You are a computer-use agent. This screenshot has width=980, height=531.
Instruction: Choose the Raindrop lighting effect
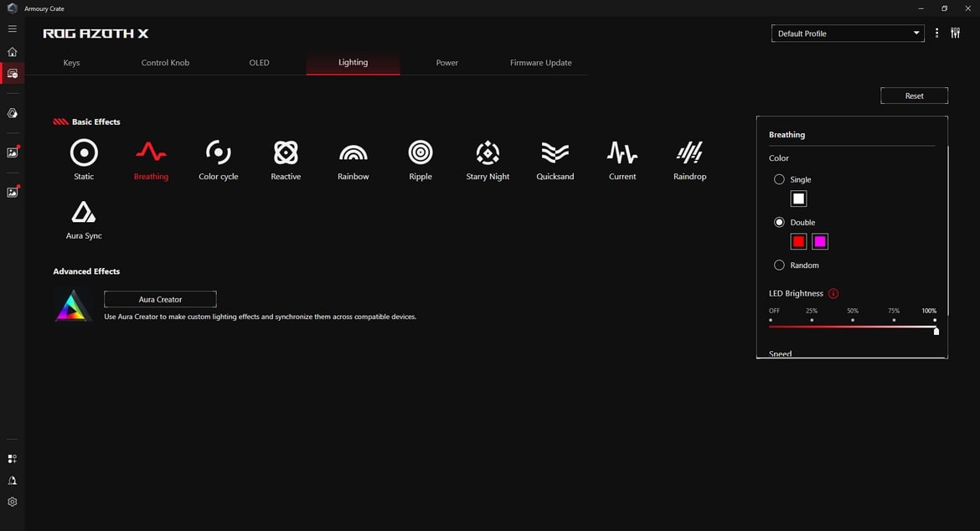coord(689,160)
